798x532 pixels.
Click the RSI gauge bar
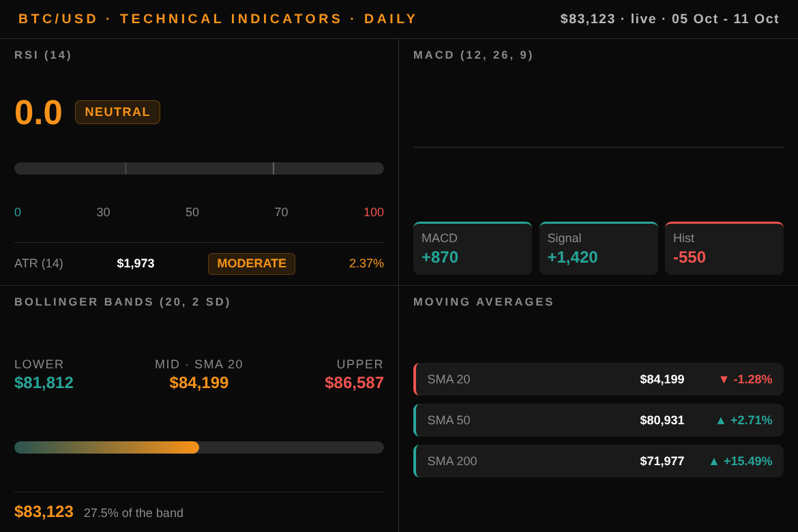[x=199, y=168]
